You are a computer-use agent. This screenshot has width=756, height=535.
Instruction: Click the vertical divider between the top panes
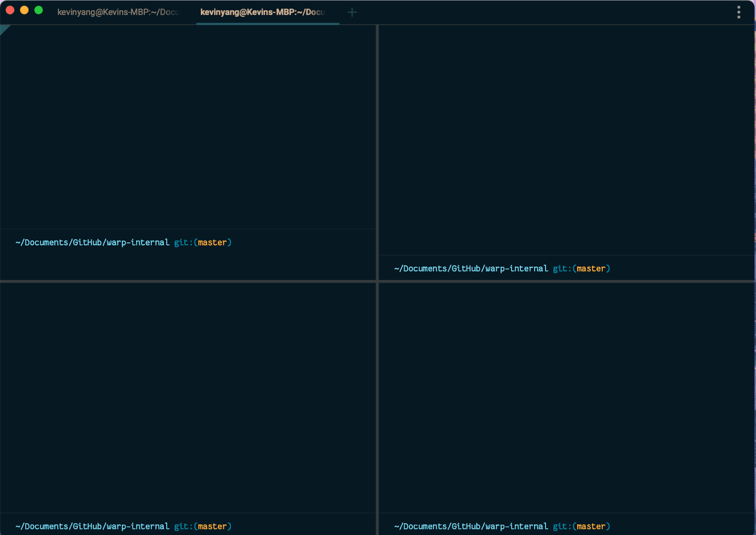coord(377,142)
